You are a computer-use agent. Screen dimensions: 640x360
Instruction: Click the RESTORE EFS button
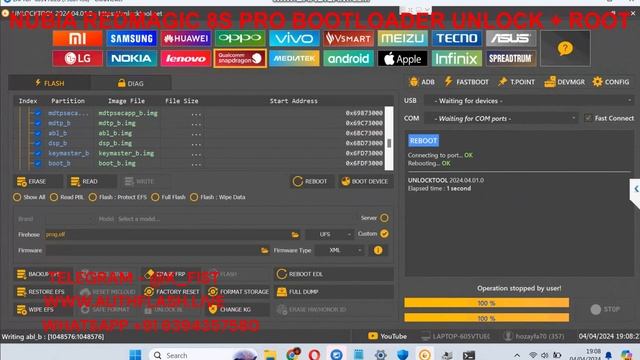43,292
